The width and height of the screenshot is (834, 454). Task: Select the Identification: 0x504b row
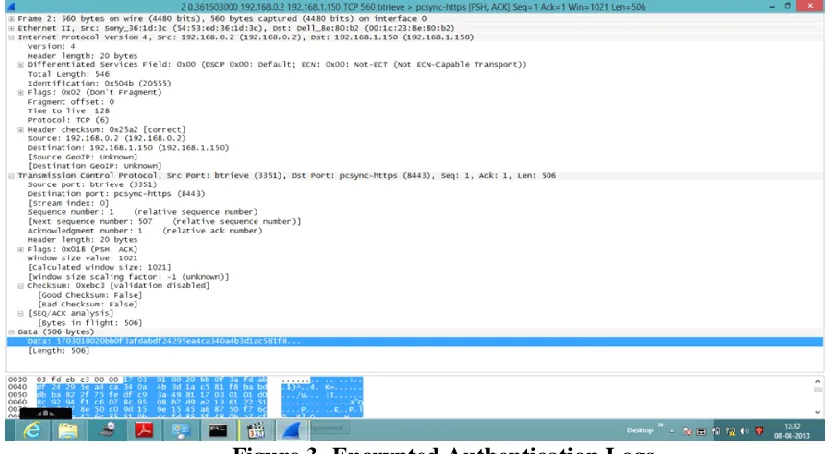point(99,83)
